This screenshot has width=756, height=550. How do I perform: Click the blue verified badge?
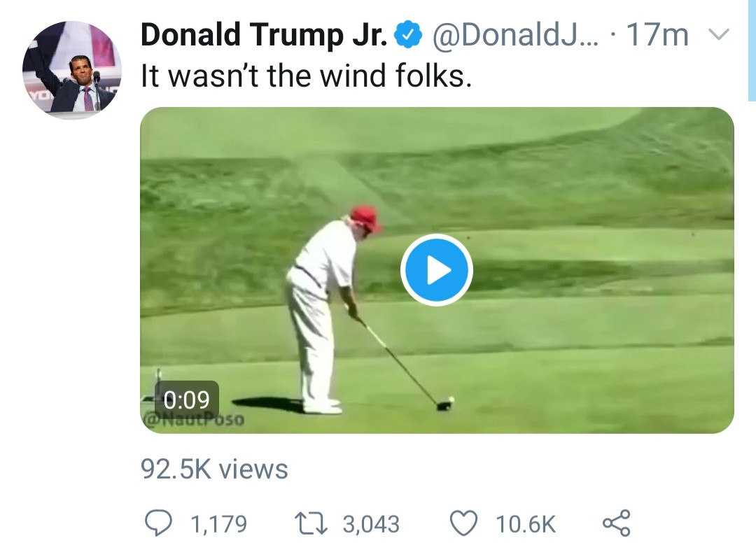[407, 35]
